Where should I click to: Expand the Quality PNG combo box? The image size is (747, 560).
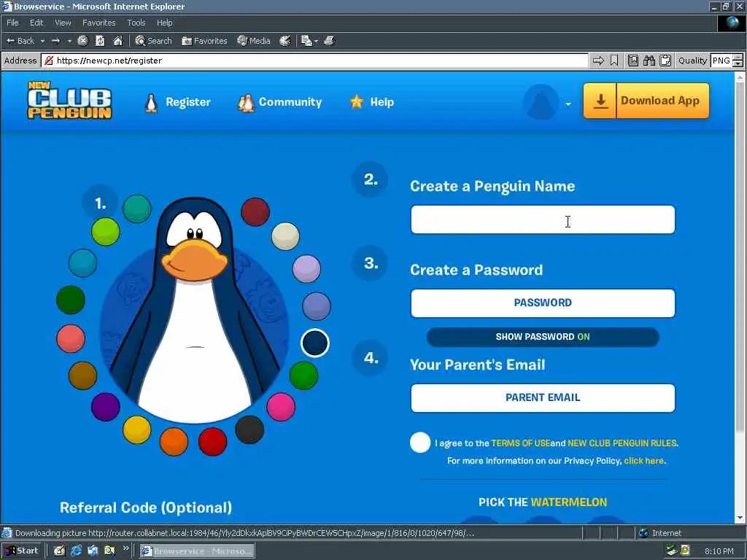click(738, 61)
